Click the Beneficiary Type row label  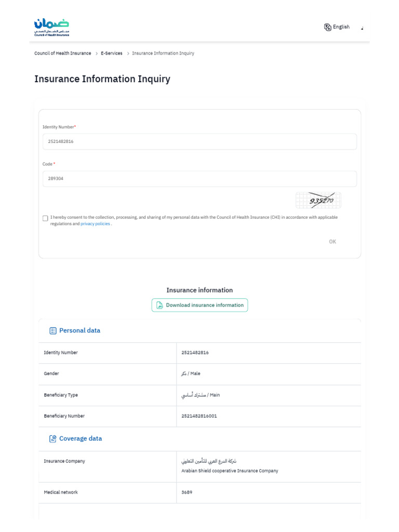(x=61, y=395)
